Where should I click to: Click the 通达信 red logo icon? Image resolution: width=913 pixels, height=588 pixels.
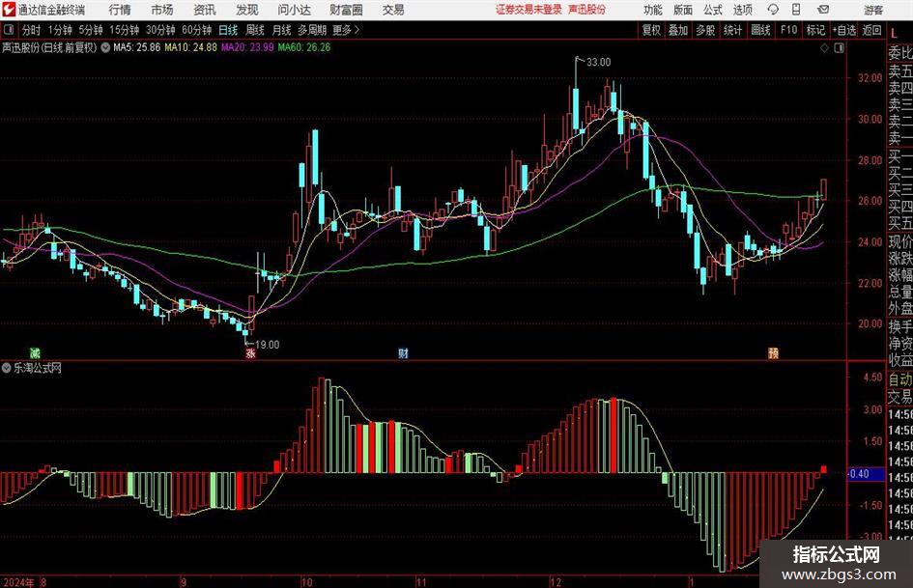9,10
